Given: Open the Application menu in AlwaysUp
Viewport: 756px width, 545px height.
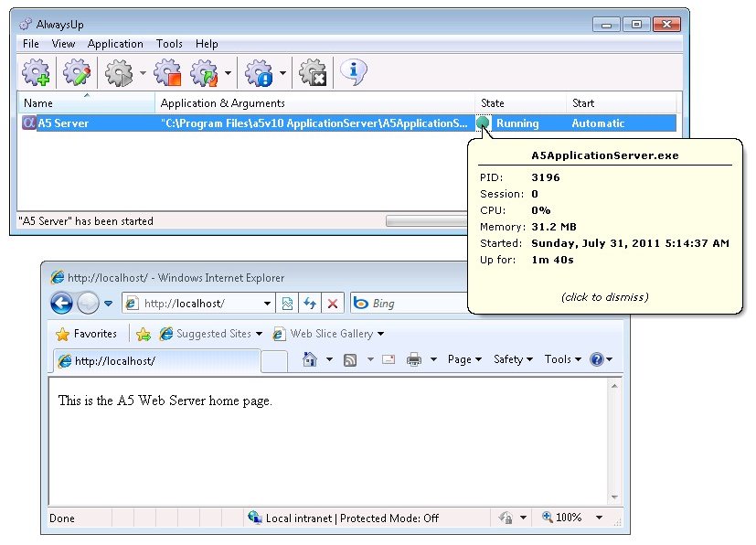Looking at the screenshot, I should (115, 44).
